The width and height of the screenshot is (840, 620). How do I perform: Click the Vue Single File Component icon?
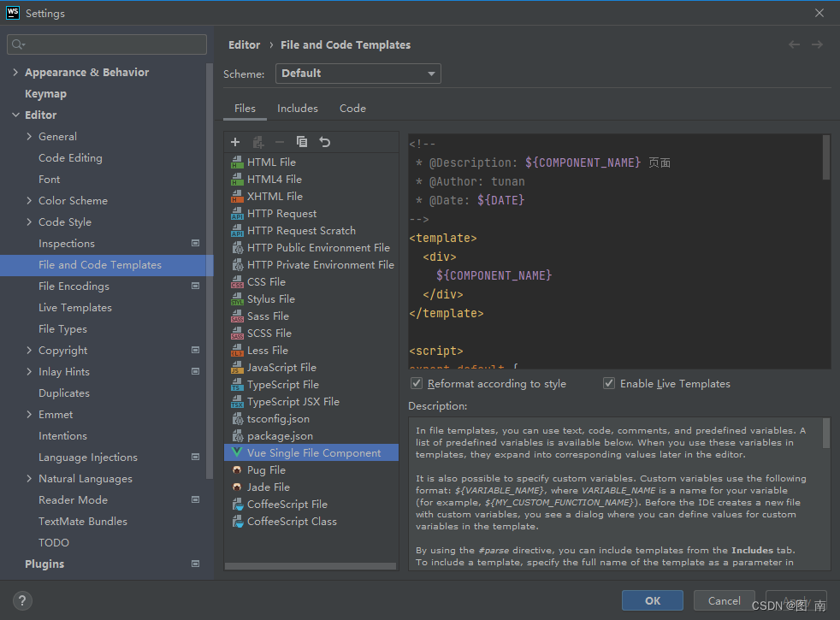pos(237,452)
